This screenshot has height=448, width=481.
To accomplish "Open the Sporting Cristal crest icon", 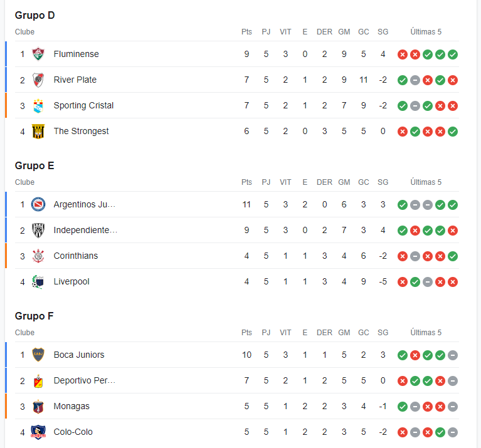I will [x=38, y=106].
